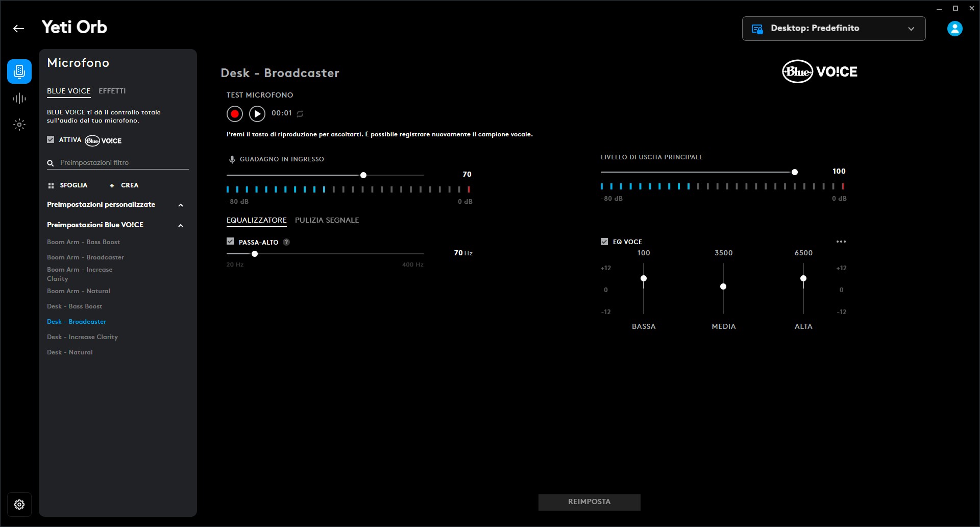Viewport: 980px width, 527px height.
Task: Start recording microphone test sample
Action: [235, 114]
